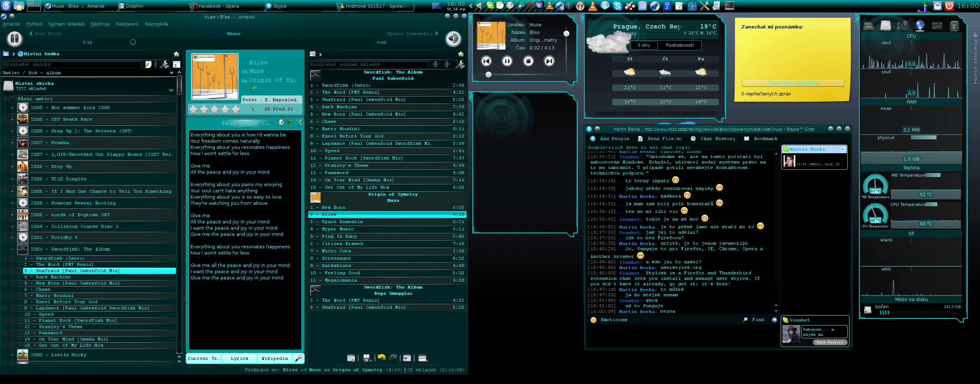Select Citizen Erased in the playlist
Image resolution: width=980 pixels, height=384 pixels.
click(387, 244)
